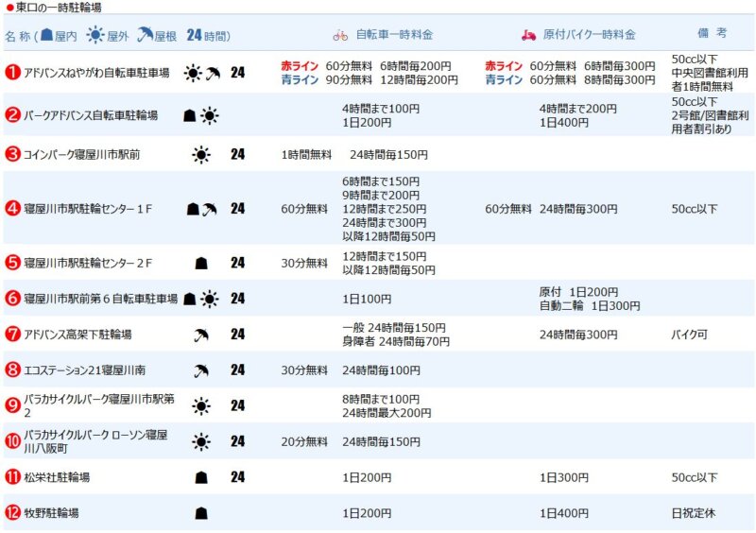
Task: Click the 24 marker for 寝屋川市駅前第6自転車駐車場
Action: pos(237,299)
